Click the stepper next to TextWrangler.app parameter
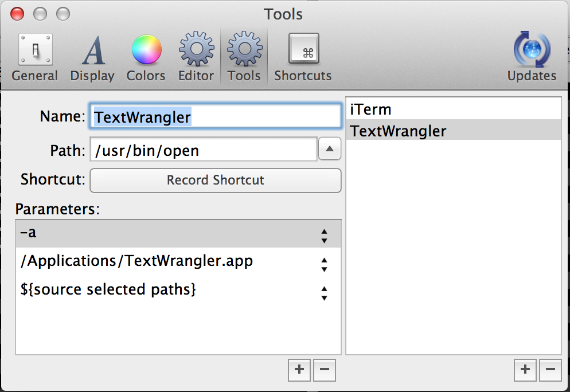 (324, 262)
